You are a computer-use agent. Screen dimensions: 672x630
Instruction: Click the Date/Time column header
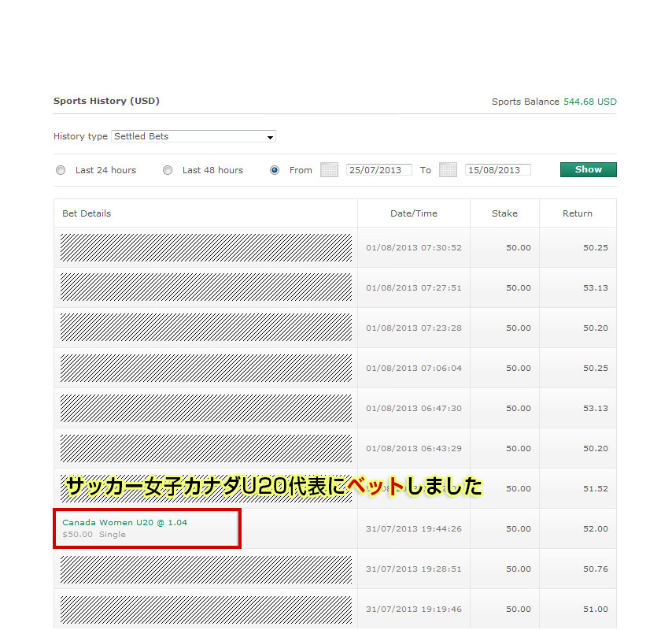[x=413, y=213]
